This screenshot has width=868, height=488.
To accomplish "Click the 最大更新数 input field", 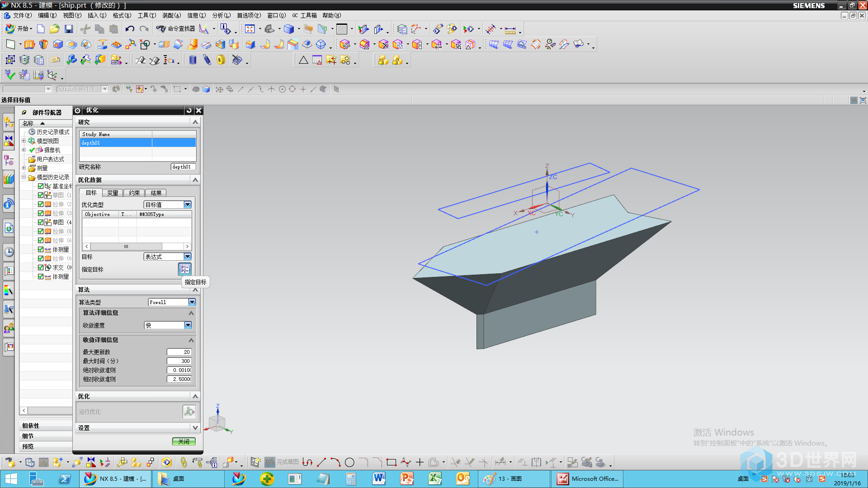I will tap(179, 352).
